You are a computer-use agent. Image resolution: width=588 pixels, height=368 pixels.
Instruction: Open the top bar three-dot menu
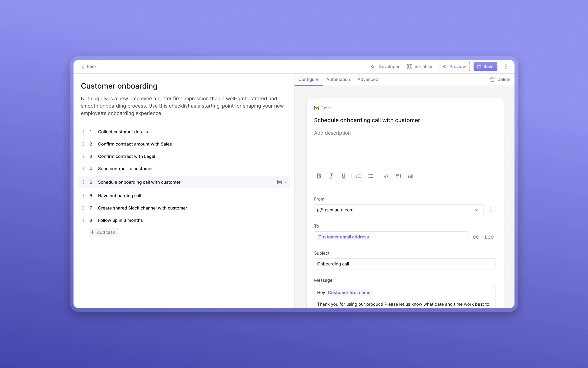pyautogui.click(x=506, y=66)
